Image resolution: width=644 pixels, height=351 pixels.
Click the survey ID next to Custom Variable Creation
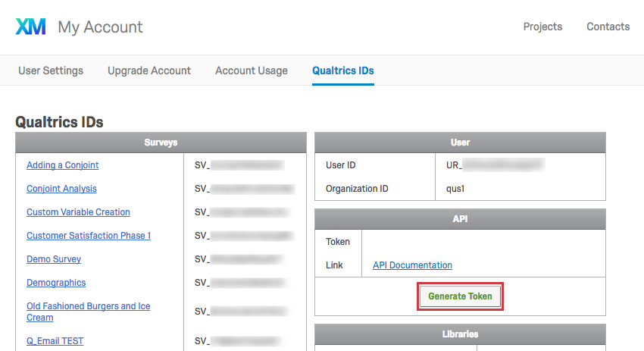coord(242,212)
